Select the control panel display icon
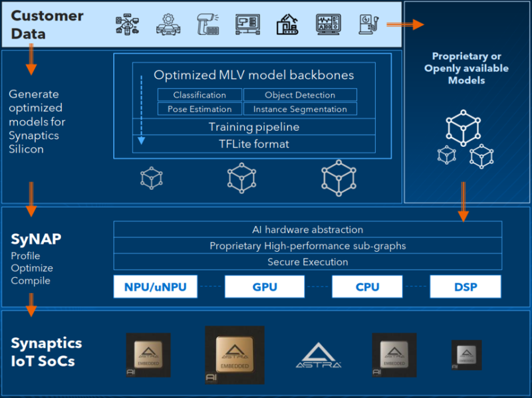532x398 pixels. 247,25
